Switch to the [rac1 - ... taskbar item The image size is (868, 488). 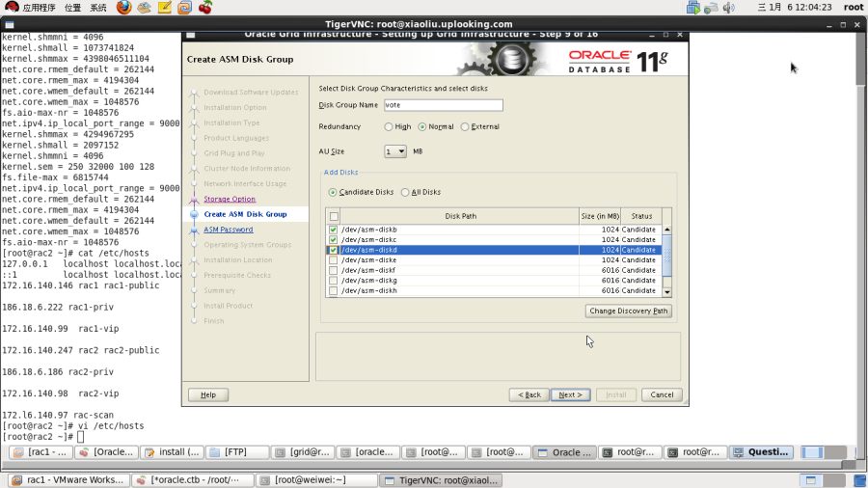pos(41,452)
